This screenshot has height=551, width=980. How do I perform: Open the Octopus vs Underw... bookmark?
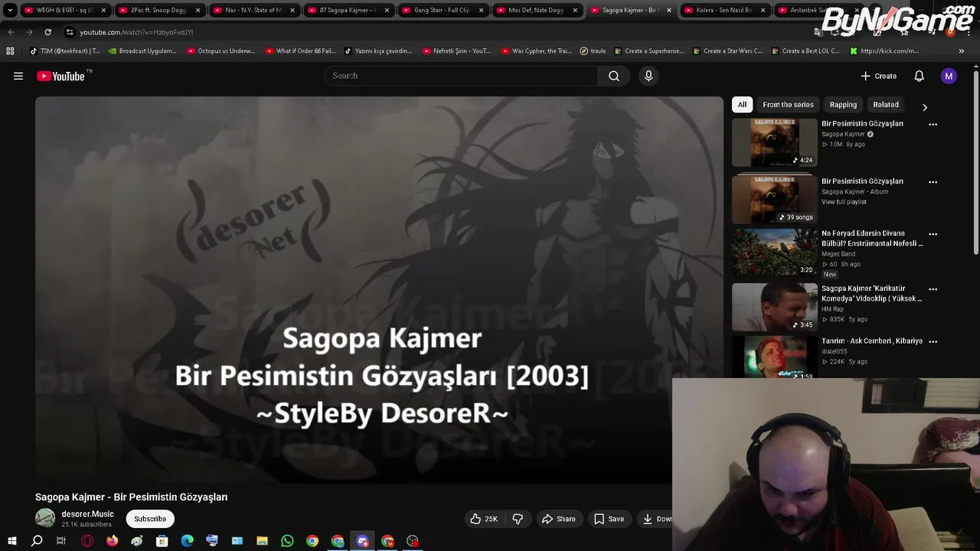221,51
